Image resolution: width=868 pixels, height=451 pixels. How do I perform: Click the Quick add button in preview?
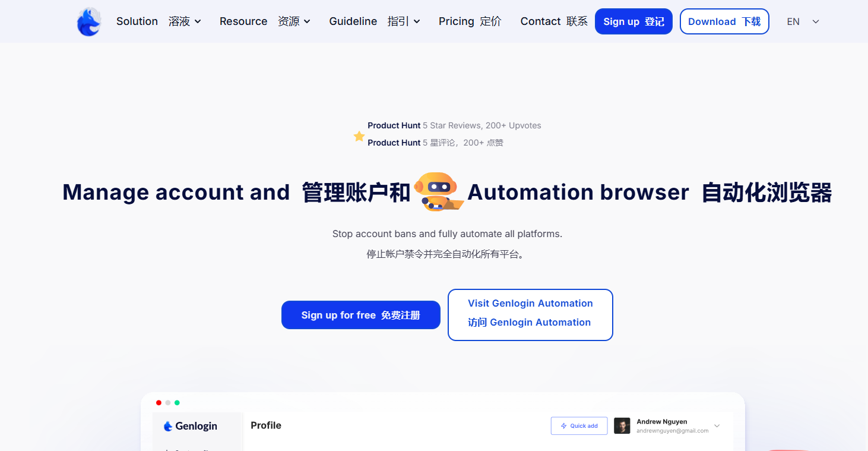click(x=579, y=426)
